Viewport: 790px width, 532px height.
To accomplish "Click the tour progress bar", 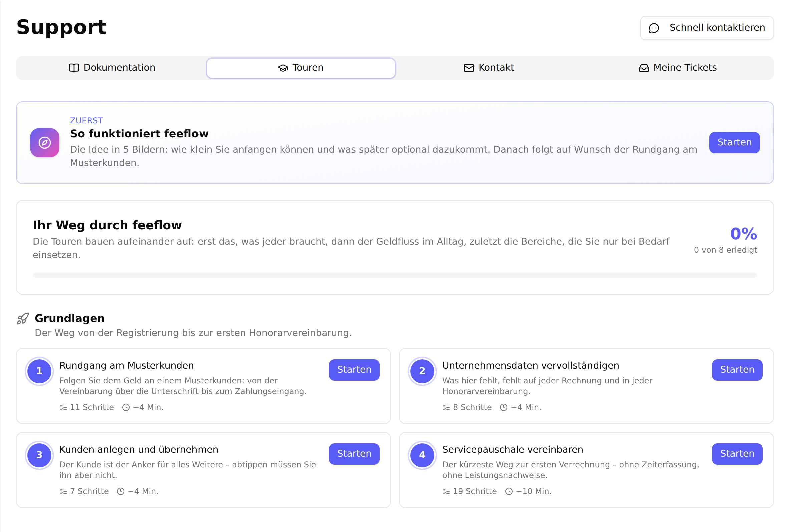I will [395, 275].
